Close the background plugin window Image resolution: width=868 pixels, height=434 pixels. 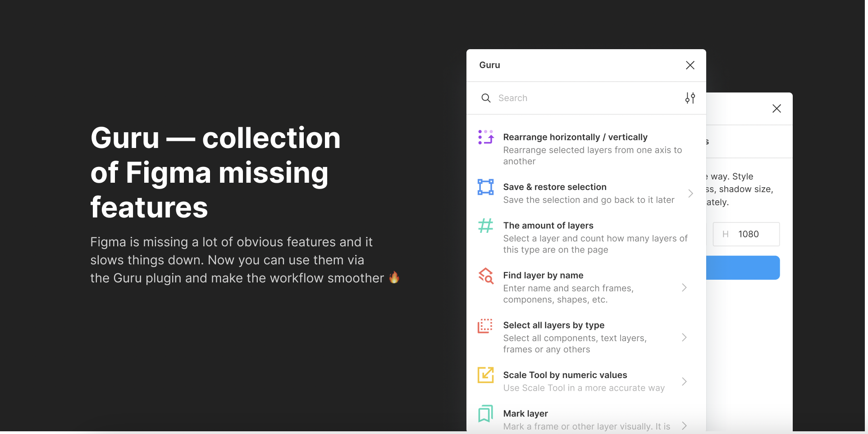777,108
